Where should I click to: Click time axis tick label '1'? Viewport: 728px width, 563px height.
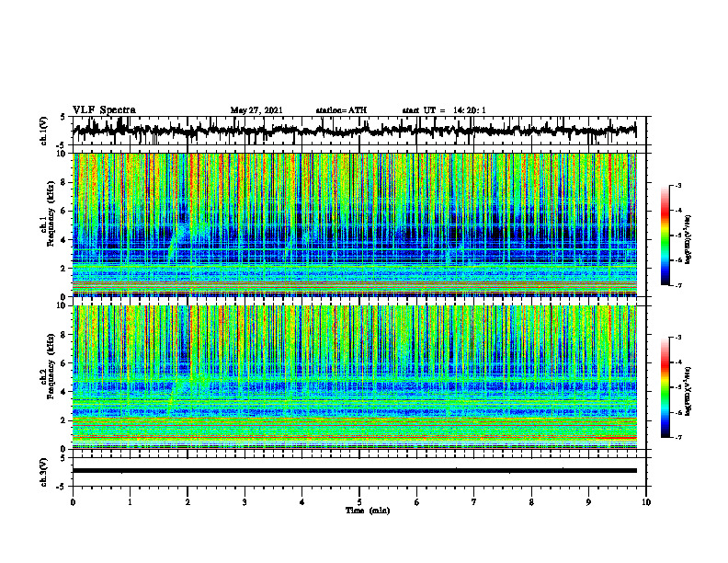130,502
